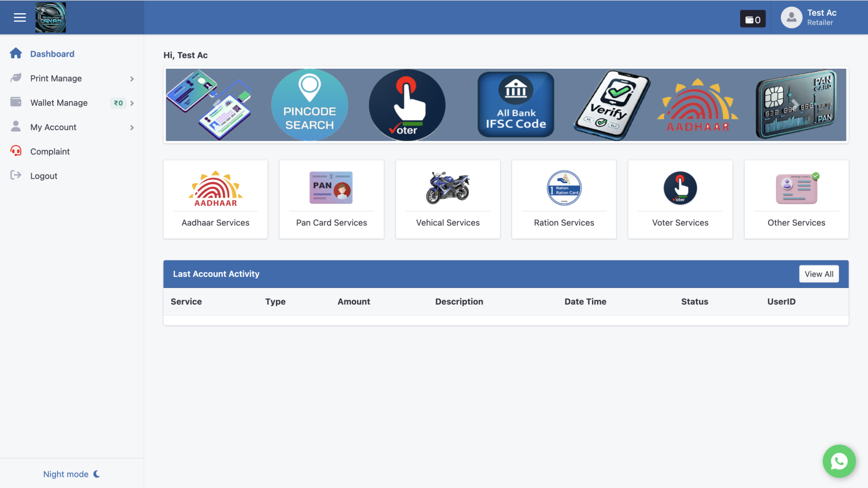Viewport: 868px width, 488px height.
Task: Go to Dashboard in sidebar
Action: pyautogui.click(x=52, y=54)
